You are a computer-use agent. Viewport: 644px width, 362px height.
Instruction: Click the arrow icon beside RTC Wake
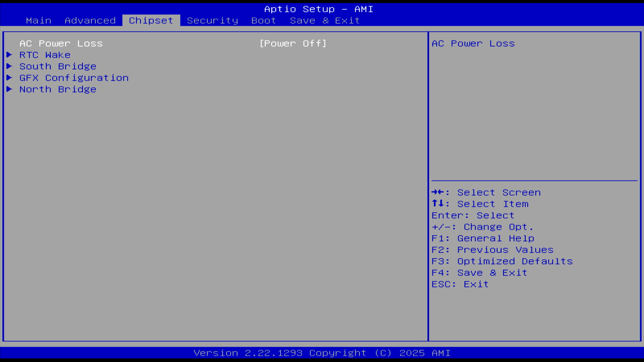click(9, 55)
